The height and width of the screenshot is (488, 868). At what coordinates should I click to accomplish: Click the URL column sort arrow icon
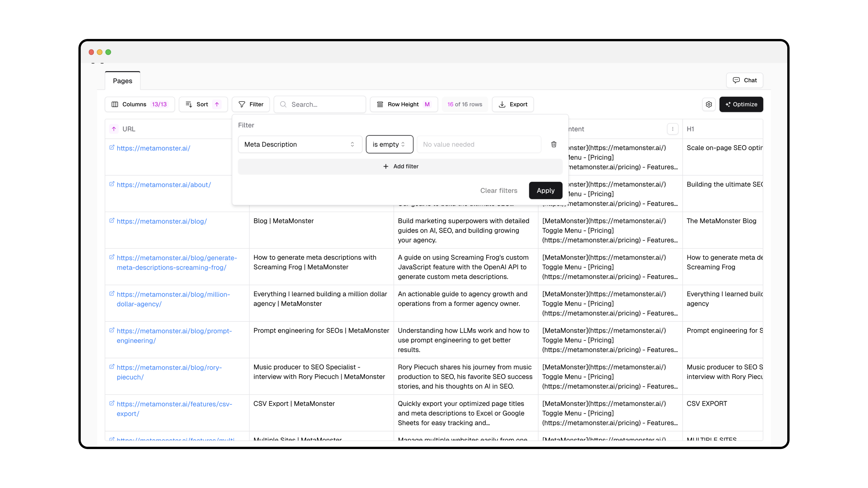coord(114,129)
